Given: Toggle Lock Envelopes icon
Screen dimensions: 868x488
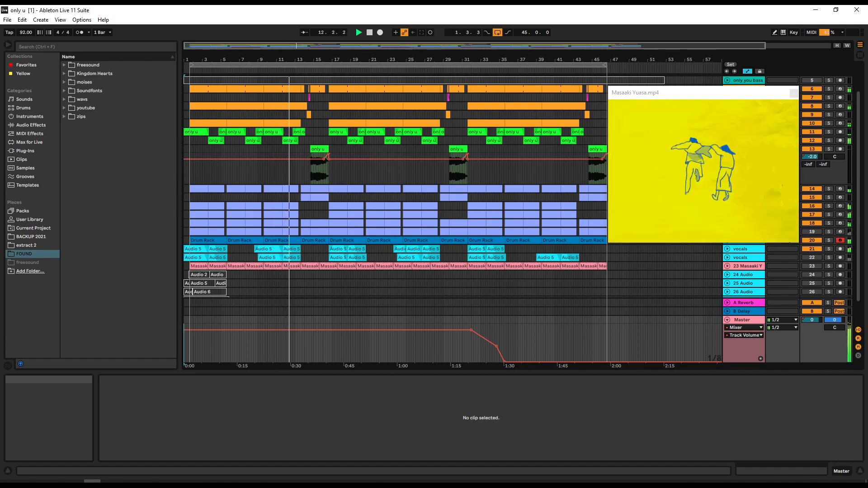Looking at the screenshot, I should pyautogui.click(x=759, y=71).
